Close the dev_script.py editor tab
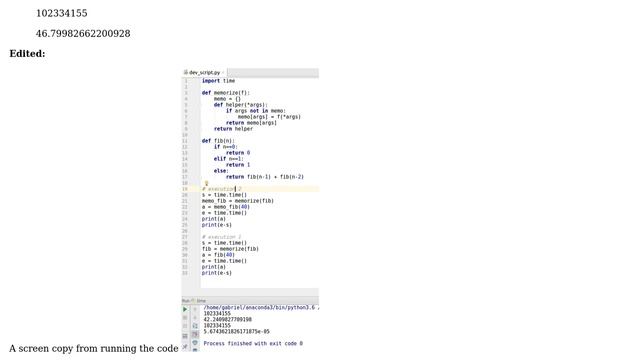 point(223,73)
